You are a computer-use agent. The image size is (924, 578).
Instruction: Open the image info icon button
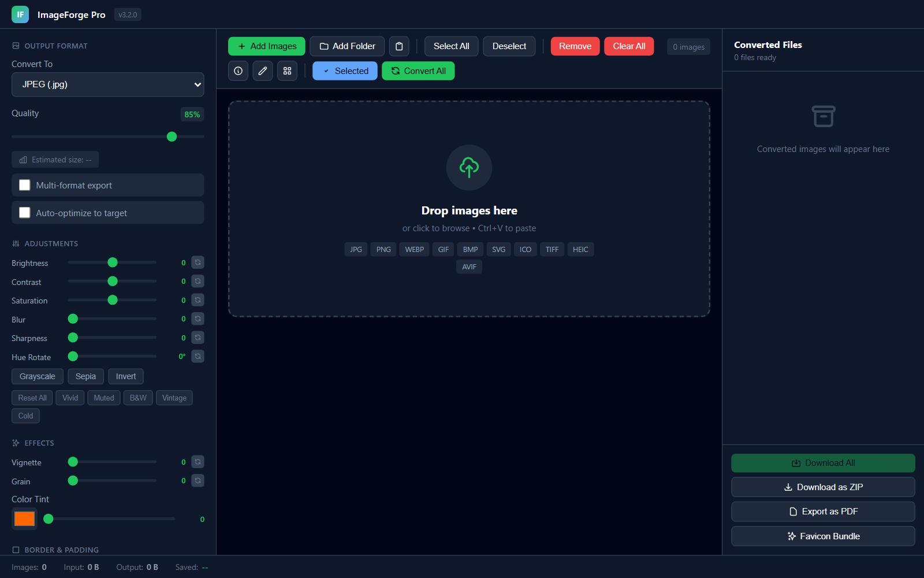click(238, 71)
